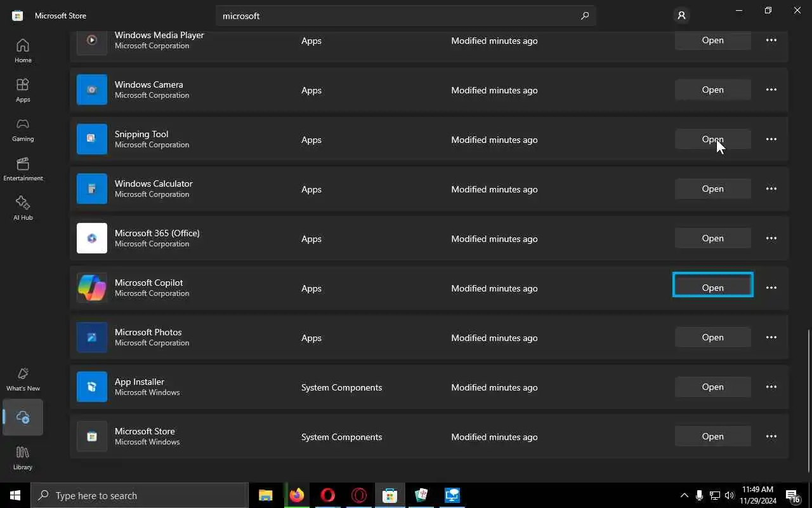Open more options for Windows Camera

click(x=771, y=90)
